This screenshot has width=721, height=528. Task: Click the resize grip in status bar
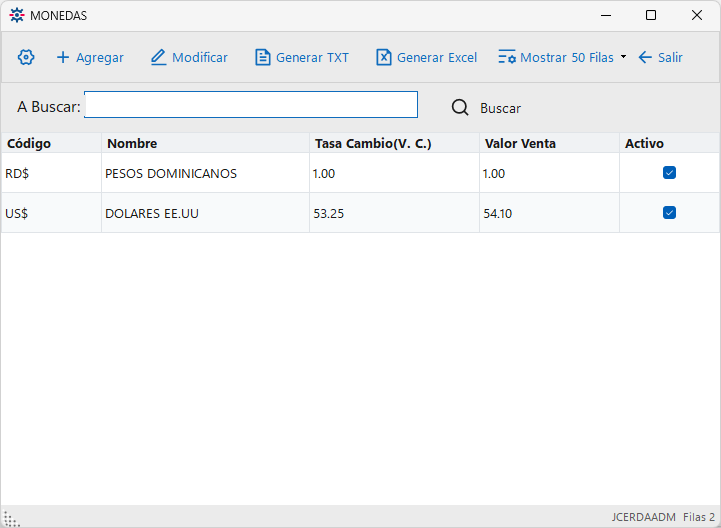(11, 518)
